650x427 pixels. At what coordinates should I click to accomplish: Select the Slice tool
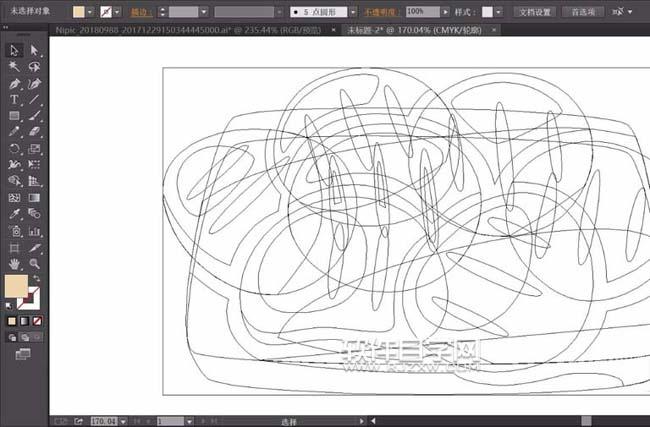(x=34, y=248)
